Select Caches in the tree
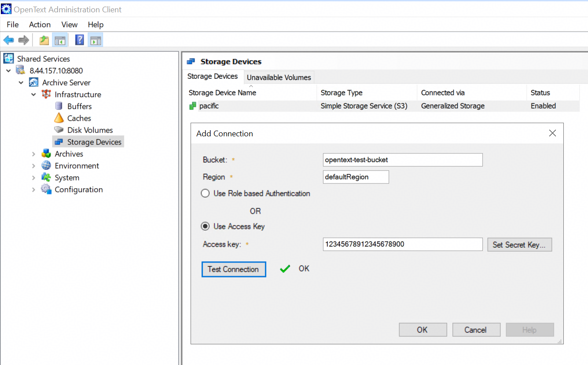This screenshot has width=588, height=365. (x=79, y=118)
